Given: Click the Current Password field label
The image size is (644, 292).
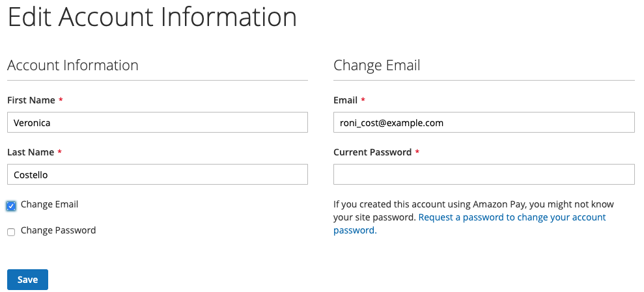Looking at the screenshot, I should click(x=372, y=152).
